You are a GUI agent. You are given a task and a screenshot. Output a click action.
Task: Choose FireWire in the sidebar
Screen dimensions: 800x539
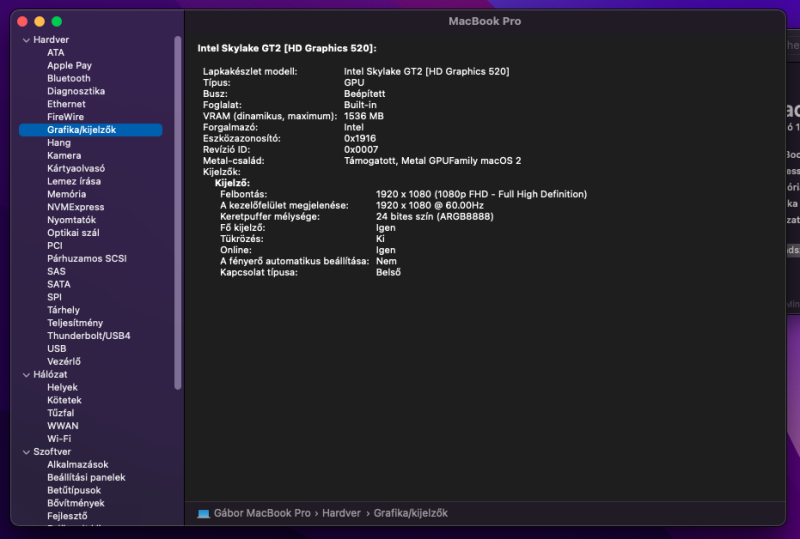tap(65, 117)
